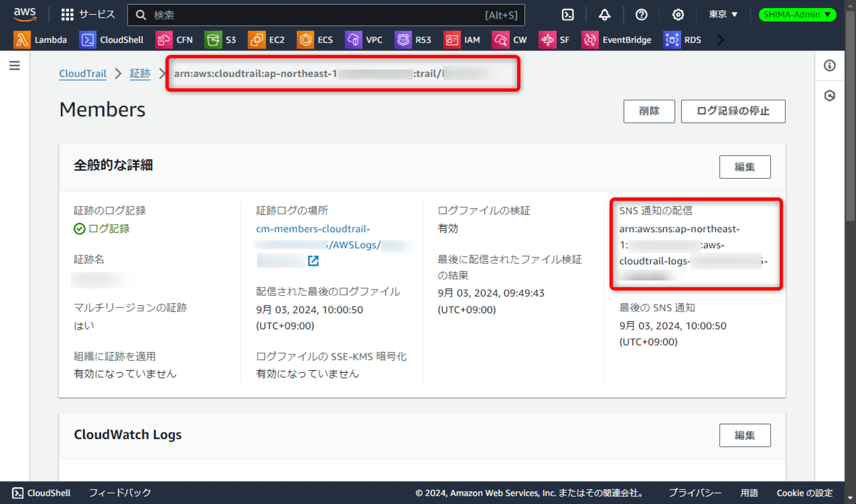Click the 組織に証跡を適用 label
Viewport: 856px width, 504px height.
pos(115,356)
